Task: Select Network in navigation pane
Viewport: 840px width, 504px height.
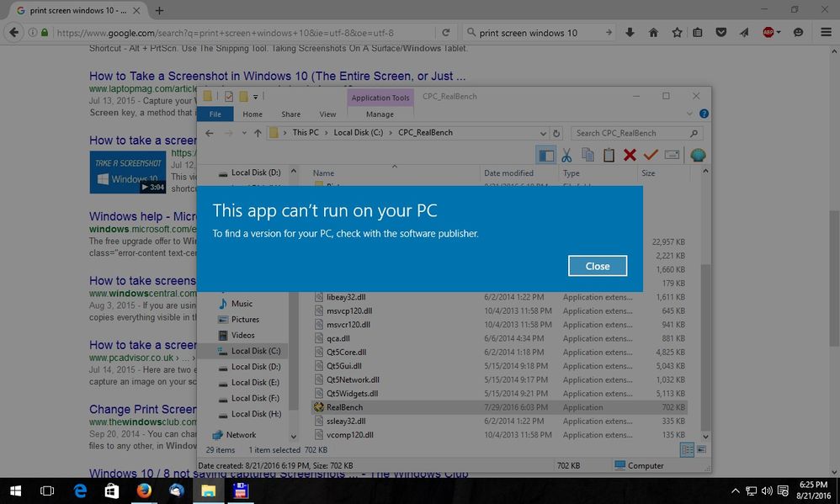Action: click(x=241, y=435)
